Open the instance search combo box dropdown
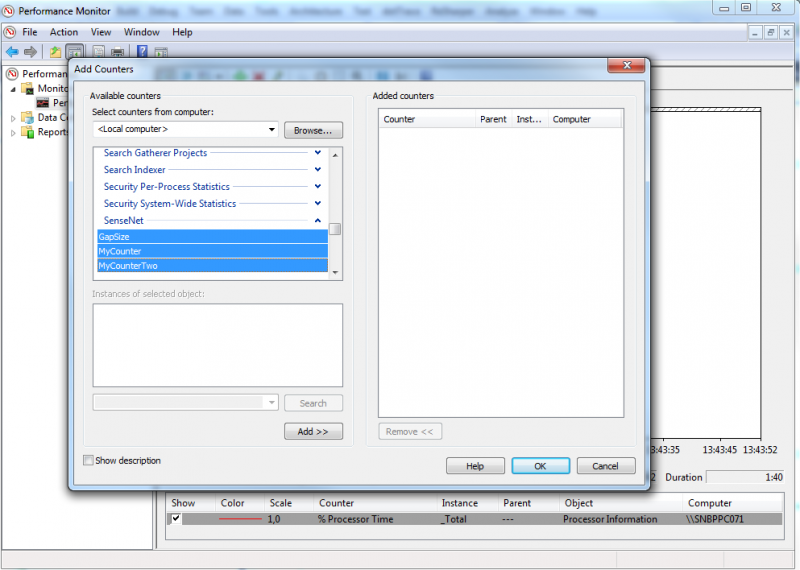 pyautogui.click(x=271, y=403)
